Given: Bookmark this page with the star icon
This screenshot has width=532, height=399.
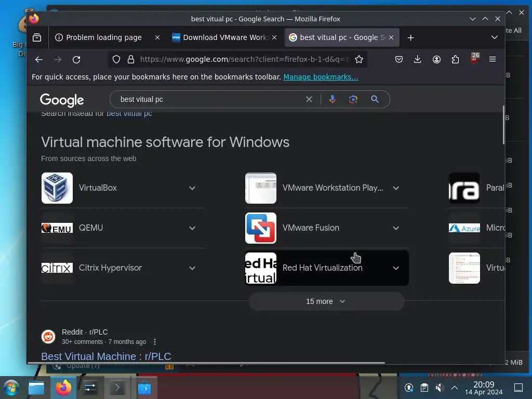Looking at the screenshot, I should (x=359, y=60).
